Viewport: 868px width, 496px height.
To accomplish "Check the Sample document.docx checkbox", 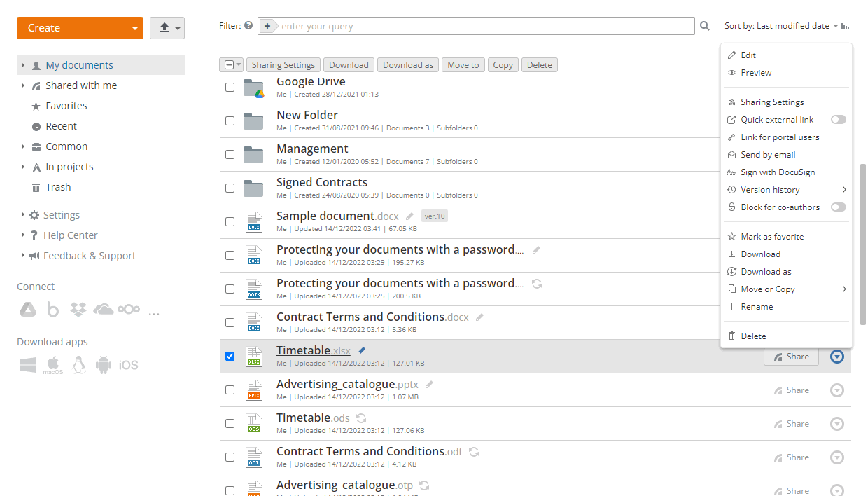I will [x=230, y=222].
